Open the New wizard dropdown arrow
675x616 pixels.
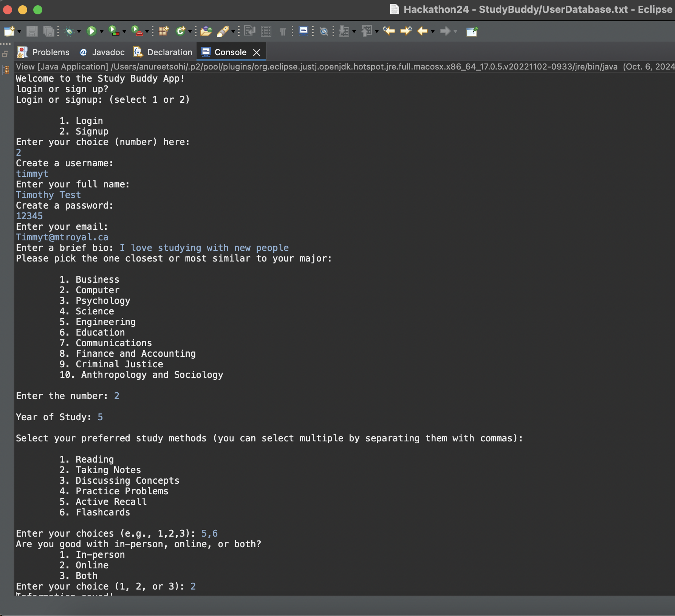[x=19, y=32]
